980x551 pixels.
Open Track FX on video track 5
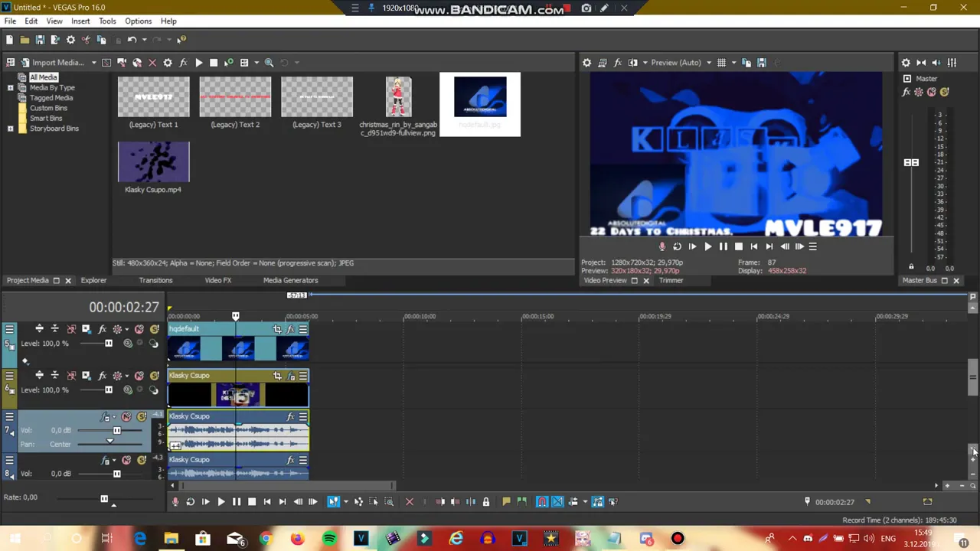[x=101, y=329]
